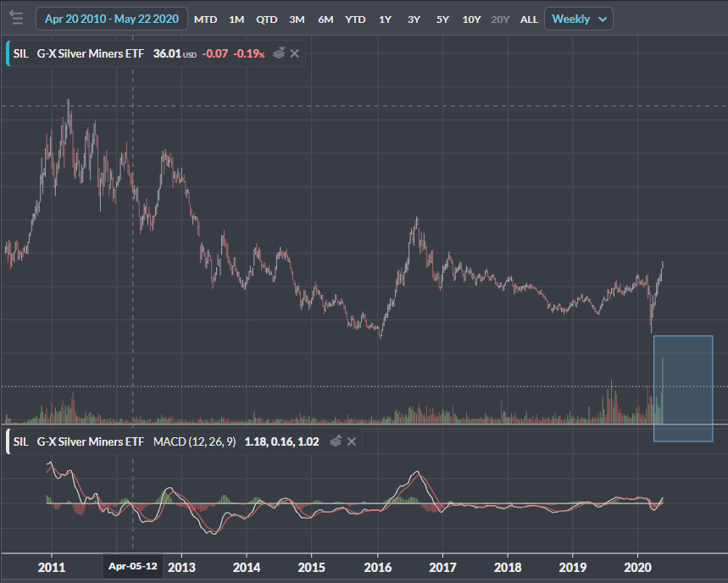Select YTD time range
This screenshot has height=583, width=728.
(355, 19)
